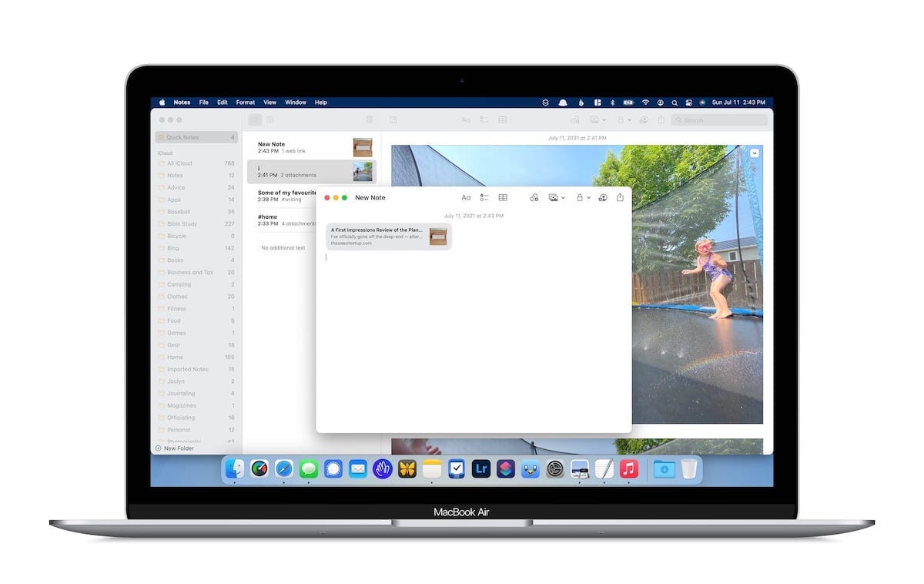This screenshot has width=924, height=584.
Task: Open the File menu
Action: (x=204, y=102)
